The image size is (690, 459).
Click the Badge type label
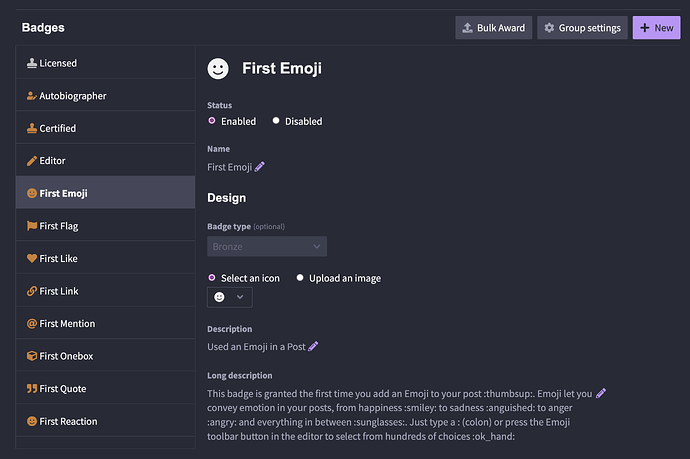(x=229, y=227)
